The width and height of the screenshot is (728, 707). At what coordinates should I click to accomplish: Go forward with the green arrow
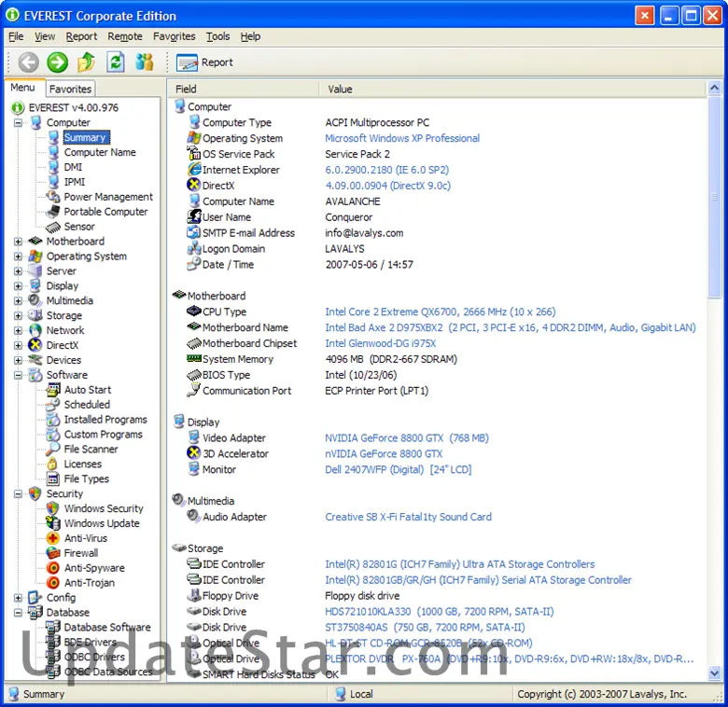[x=57, y=62]
